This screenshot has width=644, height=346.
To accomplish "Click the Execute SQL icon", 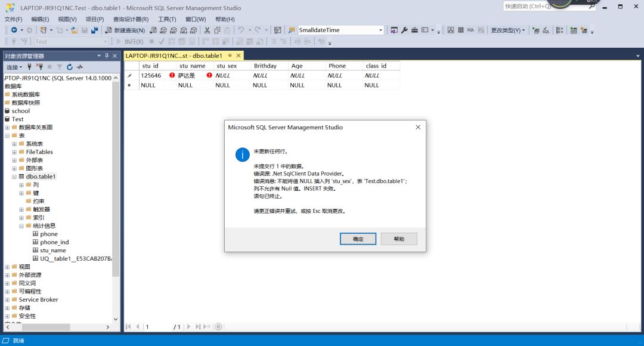I will pyautogui.click(x=536, y=30).
